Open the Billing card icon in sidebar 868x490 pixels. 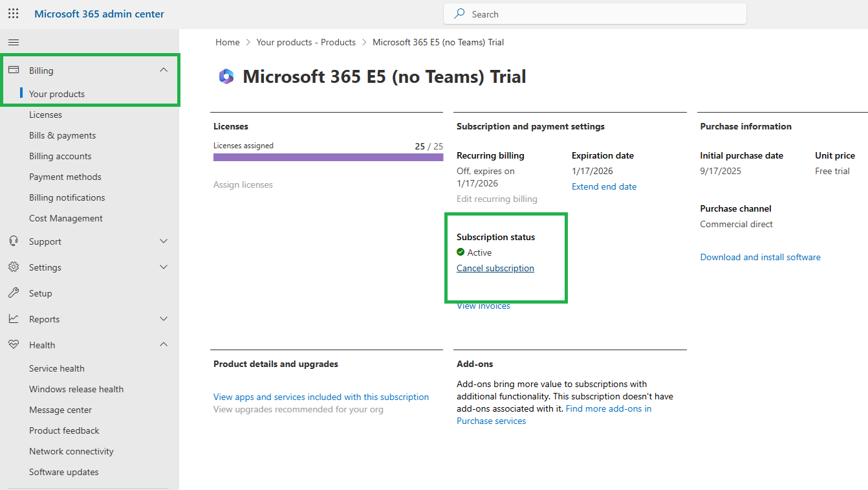pos(14,70)
